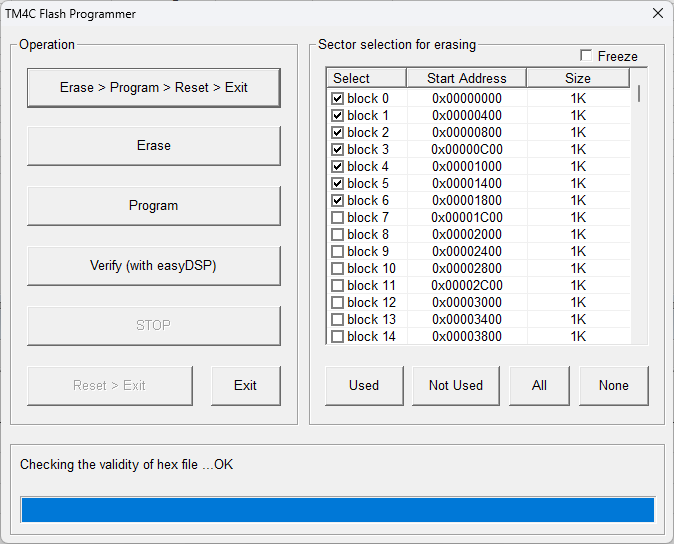This screenshot has width=674, height=544.
Task: Click the blue progress bar
Action: pyautogui.click(x=338, y=510)
